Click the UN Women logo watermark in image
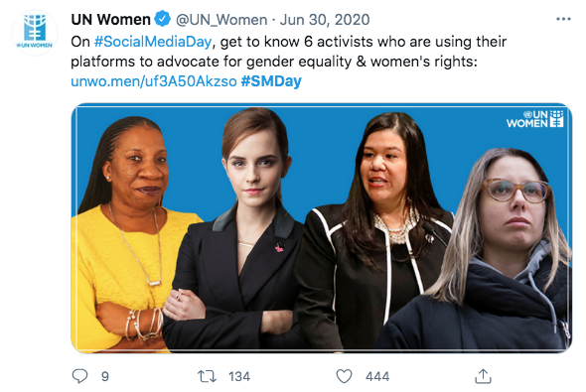 click(x=534, y=119)
